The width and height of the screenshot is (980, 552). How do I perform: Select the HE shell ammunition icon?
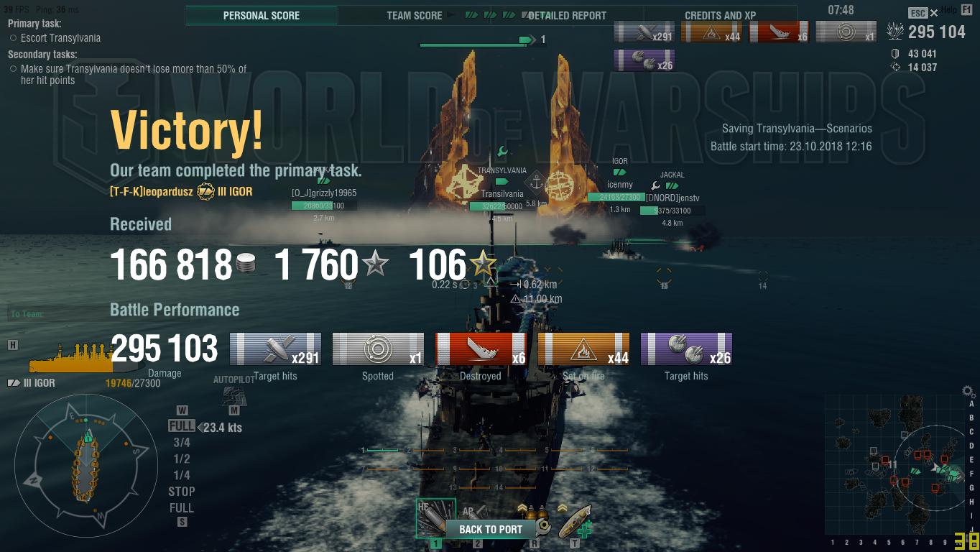(435, 518)
